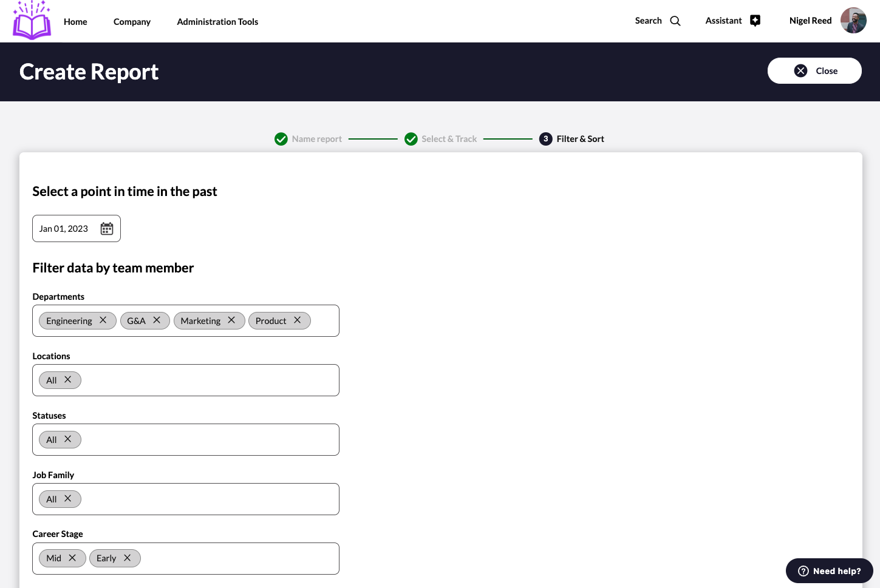Open the Assistant chat icon
The width and height of the screenshot is (880, 588).
(755, 21)
